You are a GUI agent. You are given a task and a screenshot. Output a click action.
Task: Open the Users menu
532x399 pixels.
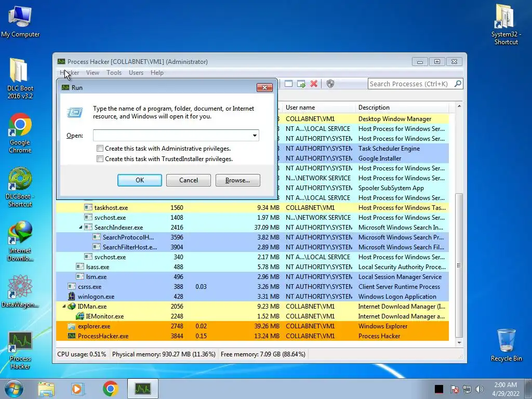click(x=136, y=73)
